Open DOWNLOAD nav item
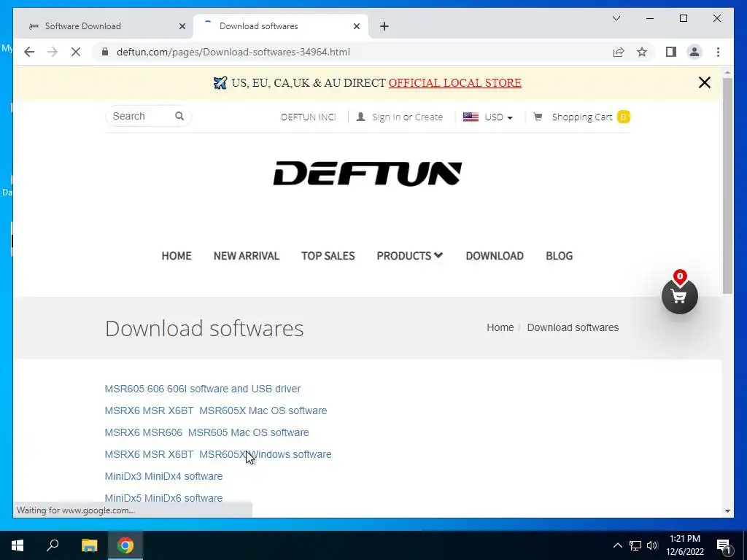 495,256
